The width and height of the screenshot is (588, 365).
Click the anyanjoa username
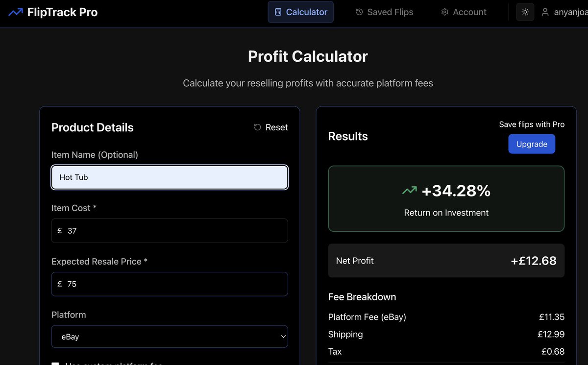pyautogui.click(x=570, y=12)
